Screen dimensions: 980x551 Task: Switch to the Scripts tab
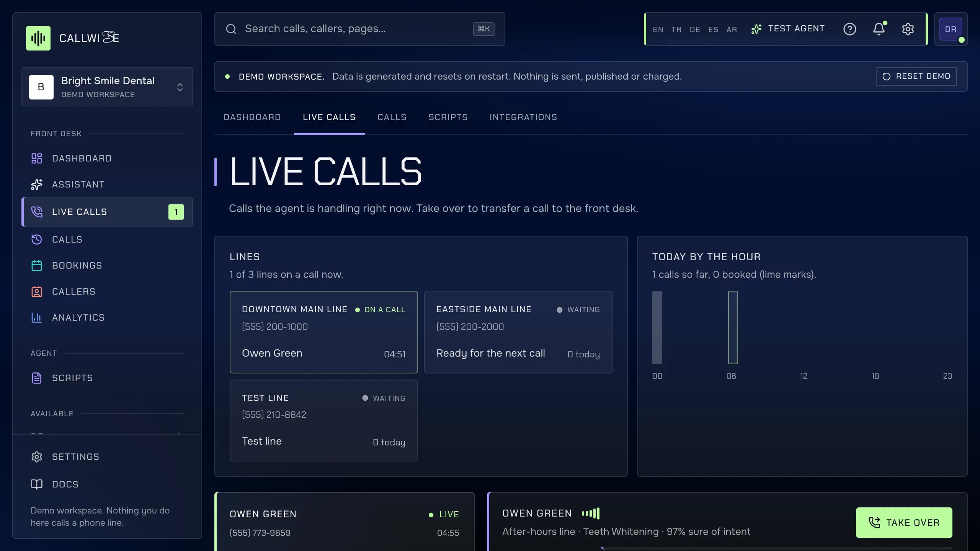(x=448, y=117)
